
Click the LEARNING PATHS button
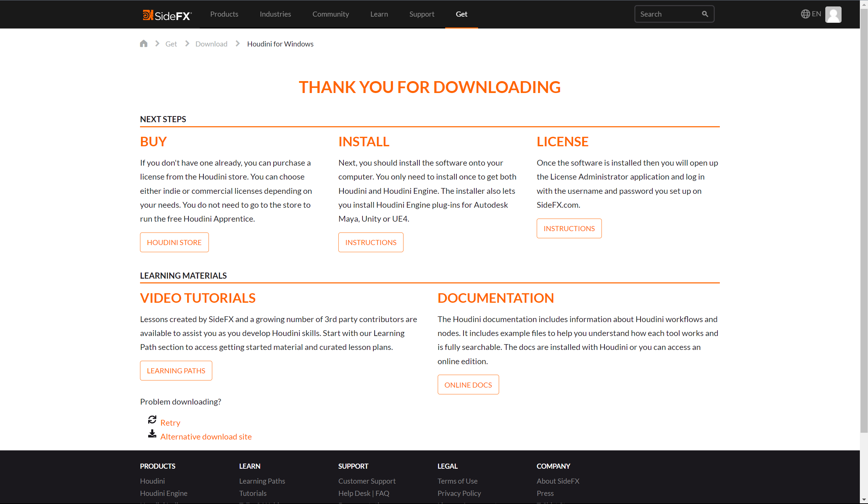176,371
